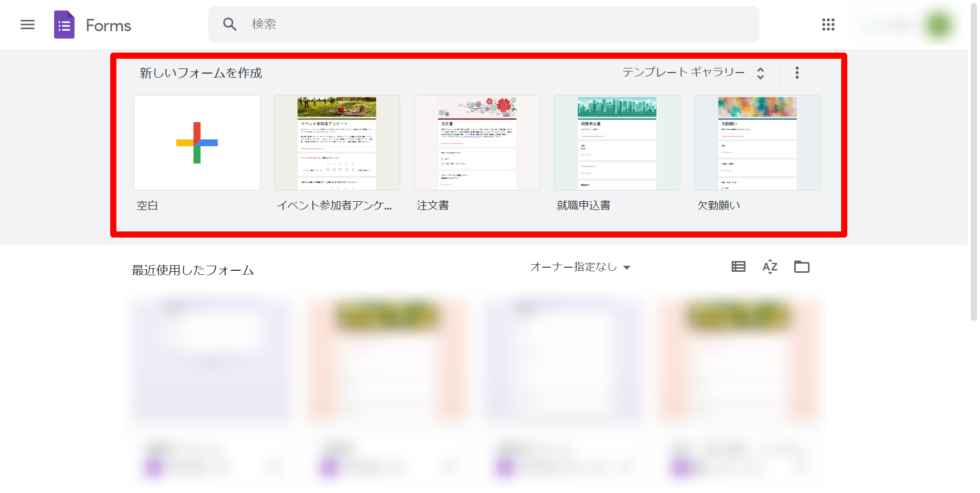This screenshot has width=980, height=493.
Task: Open the イベント参加者アンケート template
Action: coord(336,143)
